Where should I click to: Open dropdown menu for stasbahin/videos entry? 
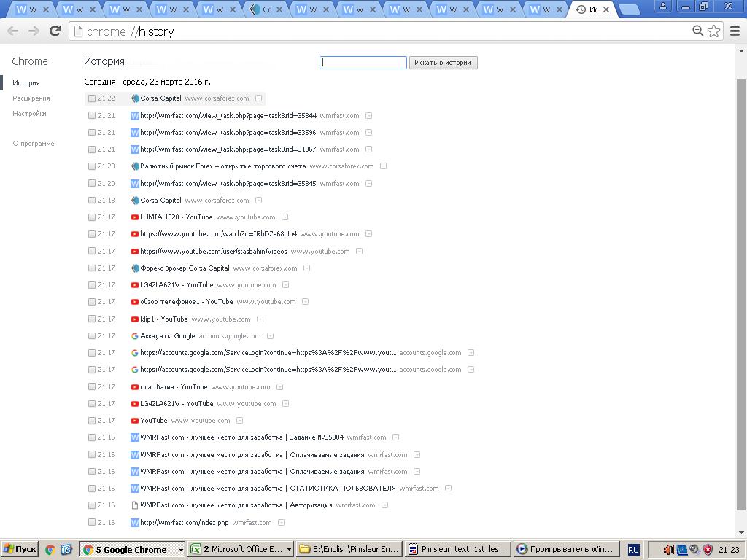tap(359, 252)
